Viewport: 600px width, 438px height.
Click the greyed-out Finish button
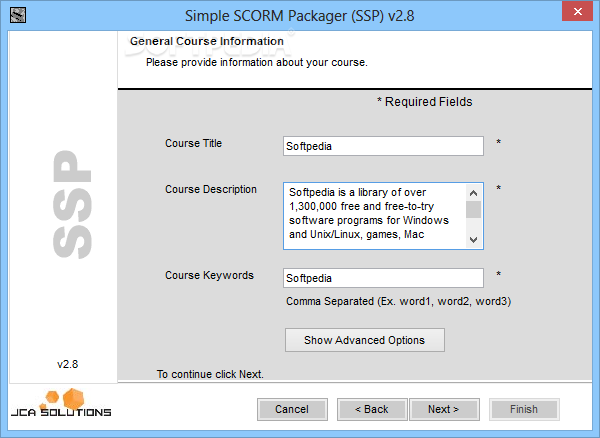(x=524, y=409)
